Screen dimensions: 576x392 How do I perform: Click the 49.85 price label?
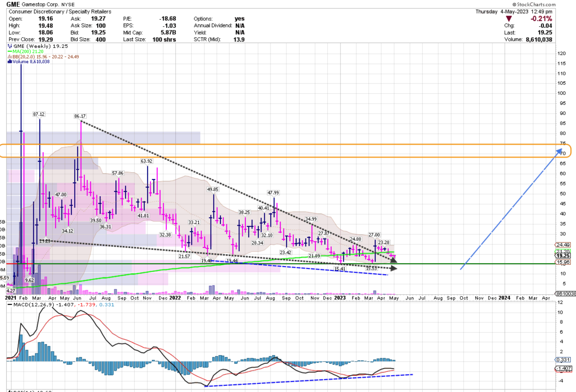(x=213, y=190)
